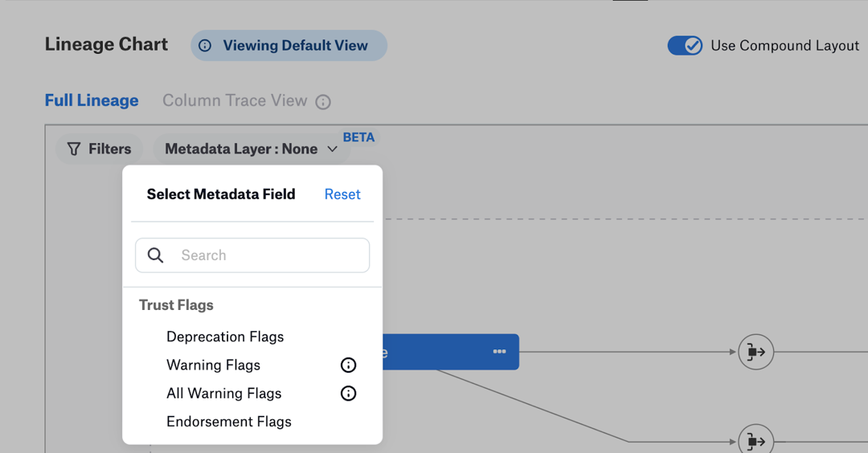Toggle the Use Compound Layout switch
Screen dimensions: 868x453
coord(685,45)
